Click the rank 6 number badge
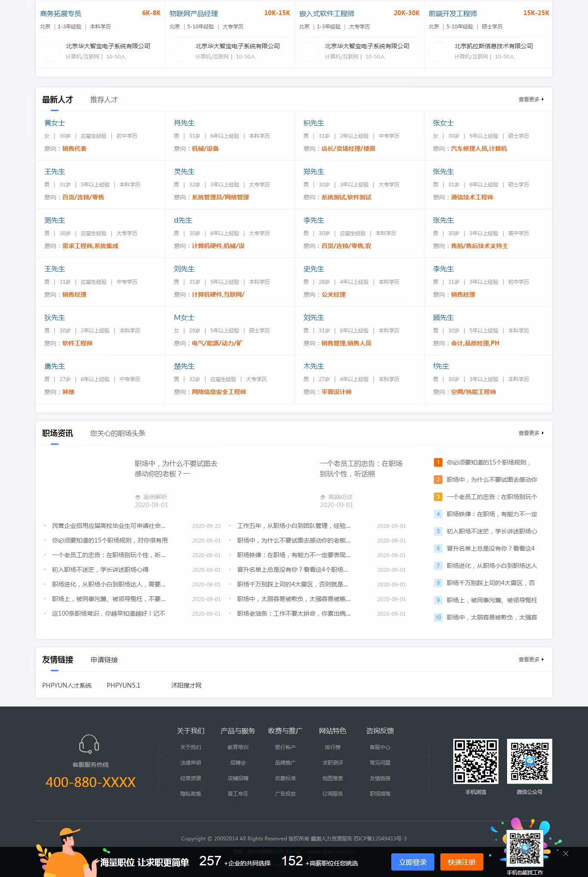This screenshot has height=877, width=588. click(438, 549)
